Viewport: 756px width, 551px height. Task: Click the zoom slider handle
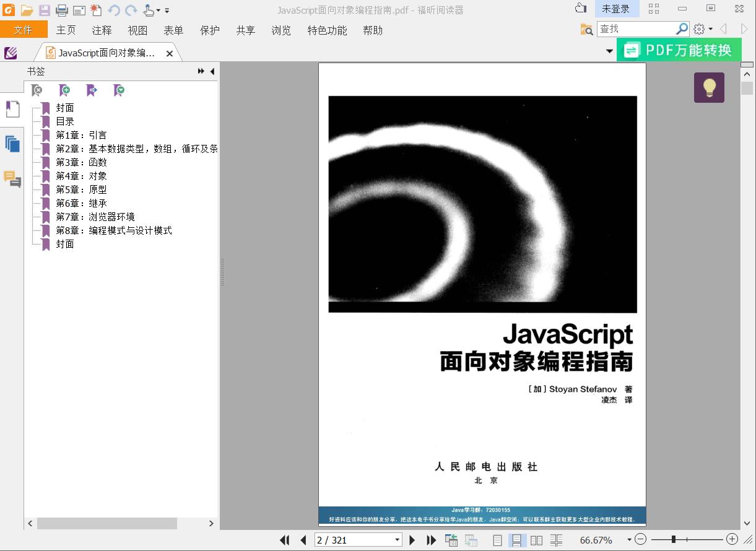(x=673, y=539)
